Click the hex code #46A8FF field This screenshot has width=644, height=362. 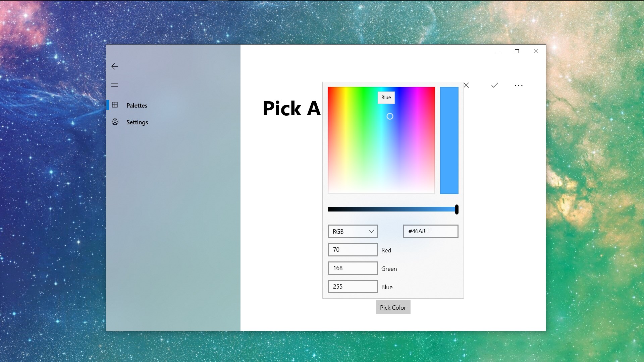coord(430,231)
